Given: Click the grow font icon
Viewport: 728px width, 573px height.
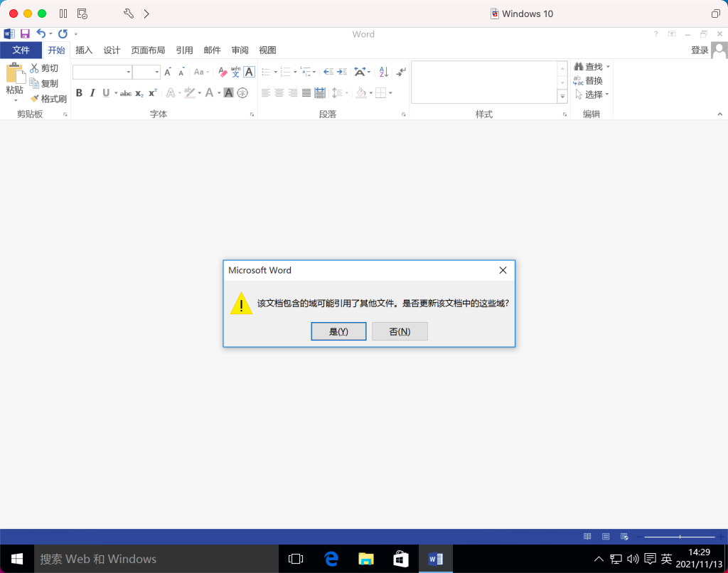Looking at the screenshot, I should click(x=168, y=72).
